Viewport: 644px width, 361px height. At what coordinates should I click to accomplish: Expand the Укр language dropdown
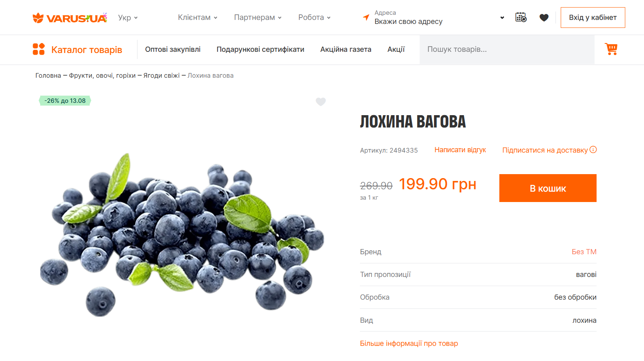pos(128,18)
